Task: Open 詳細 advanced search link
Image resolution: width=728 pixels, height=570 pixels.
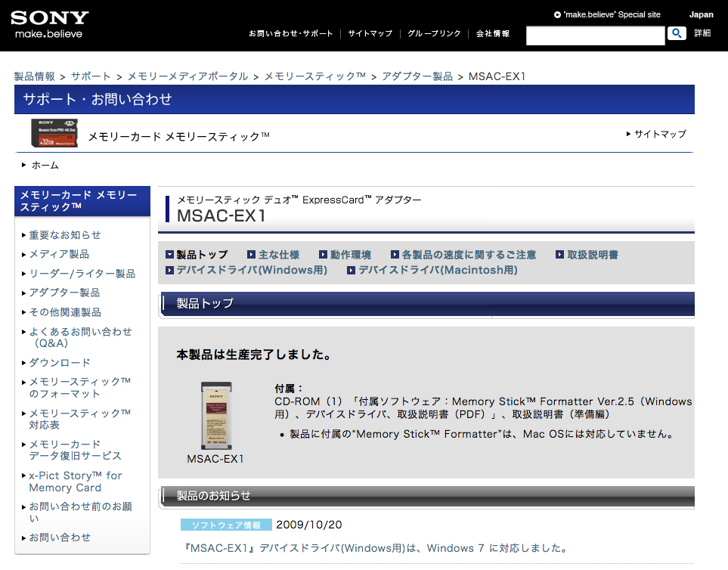Action: 702,33
